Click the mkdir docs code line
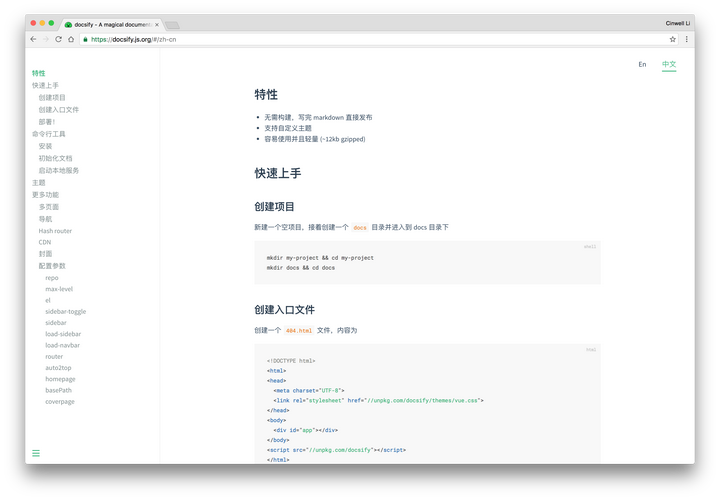Viewport: 720px width, 500px height. point(301,268)
